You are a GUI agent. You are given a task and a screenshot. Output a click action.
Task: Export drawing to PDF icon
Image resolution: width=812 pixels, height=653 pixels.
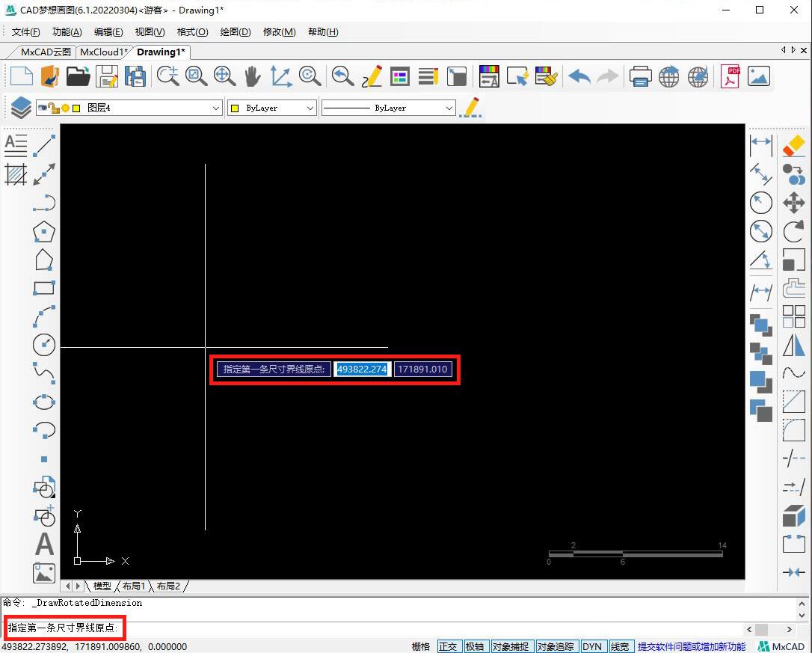(730, 76)
